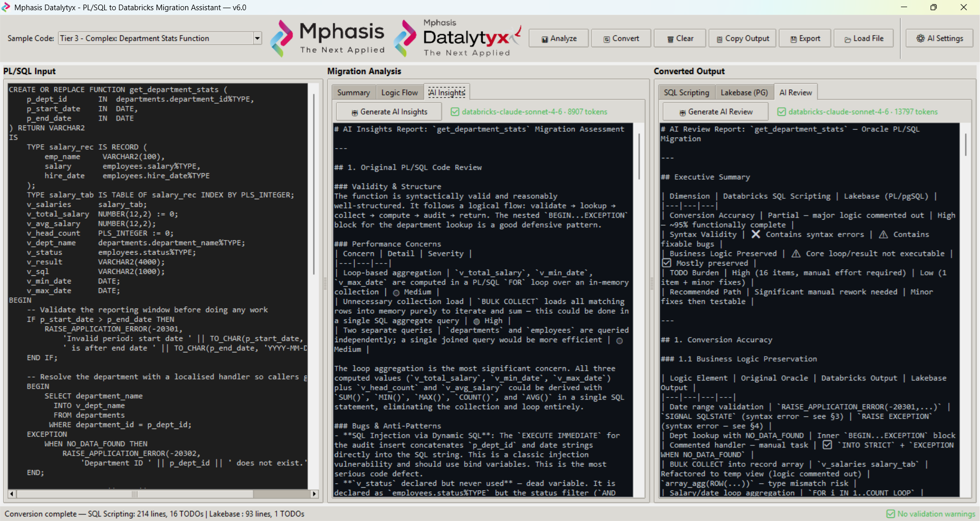980x521 pixels.
Task: Click the Analyze toolbar button
Action: (558, 38)
